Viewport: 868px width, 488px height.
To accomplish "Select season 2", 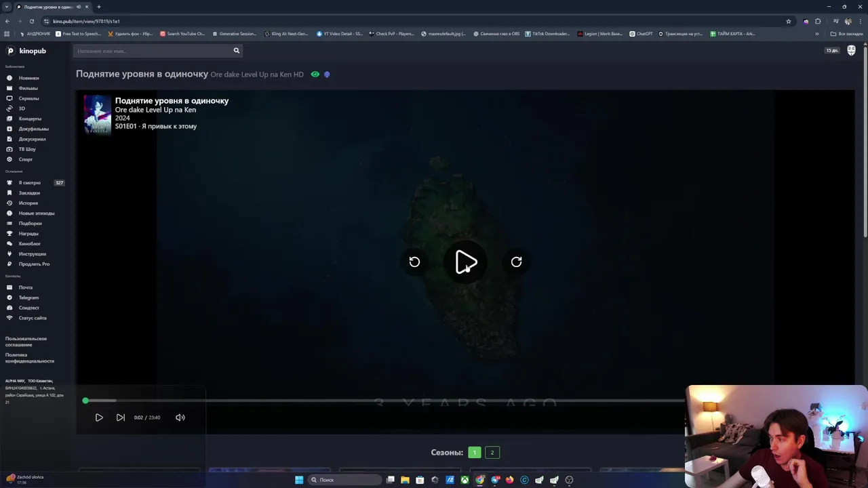I will click(492, 453).
